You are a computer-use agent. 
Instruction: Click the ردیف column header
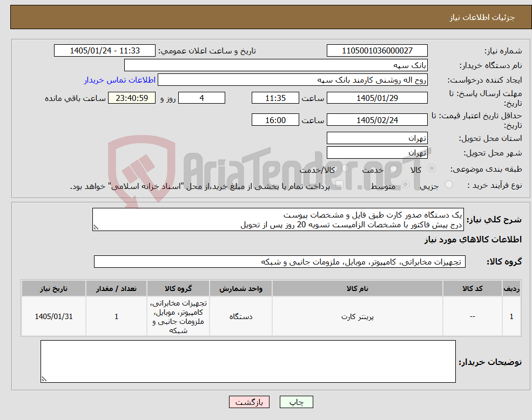pyautogui.click(x=511, y=288)
